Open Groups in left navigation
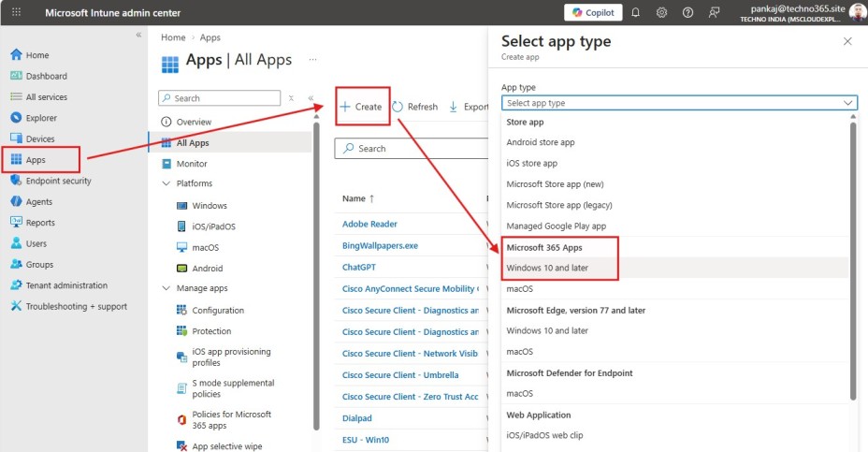This screenshot has height=452, width=868. [32, 265]
